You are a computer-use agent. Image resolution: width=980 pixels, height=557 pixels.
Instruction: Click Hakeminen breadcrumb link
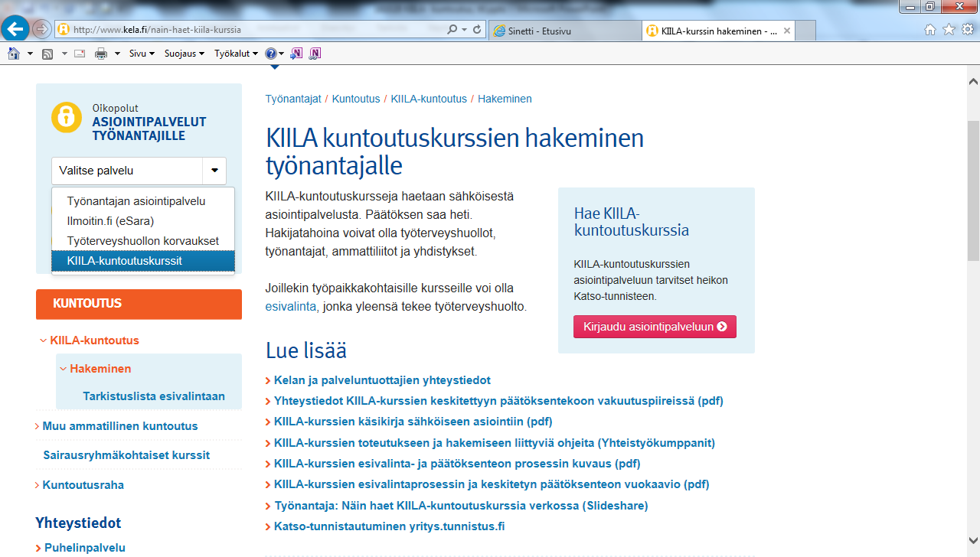505,99
